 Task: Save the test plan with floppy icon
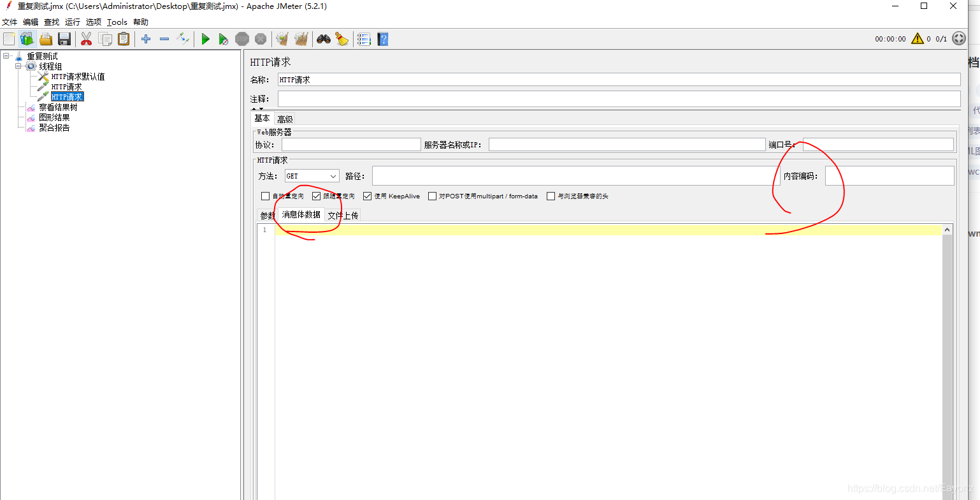pos(64,39)
